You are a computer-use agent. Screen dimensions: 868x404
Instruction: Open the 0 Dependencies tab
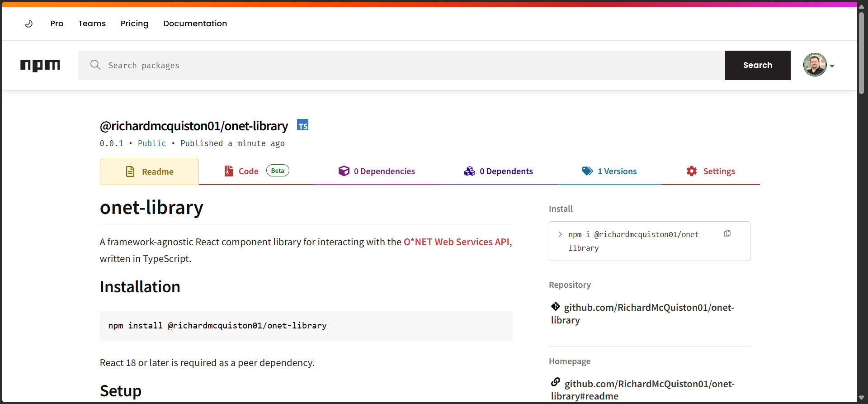[377, 171]
